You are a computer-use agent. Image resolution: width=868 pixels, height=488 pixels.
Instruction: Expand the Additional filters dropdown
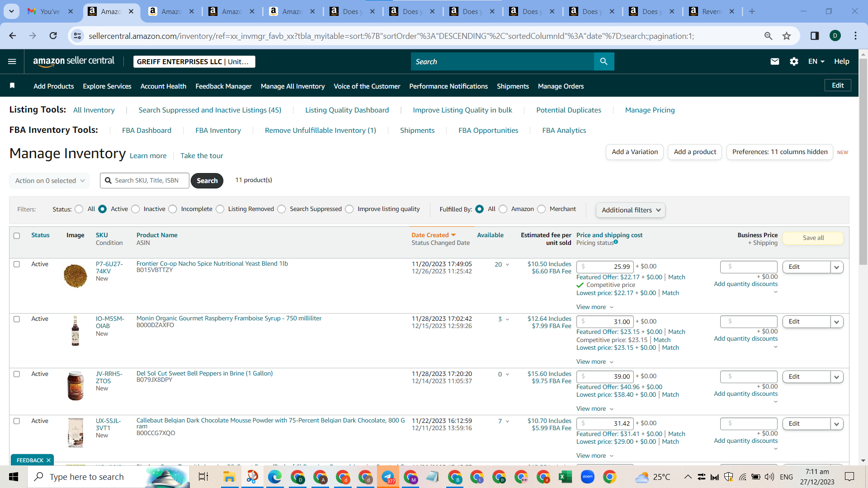[x=630, y=210]
